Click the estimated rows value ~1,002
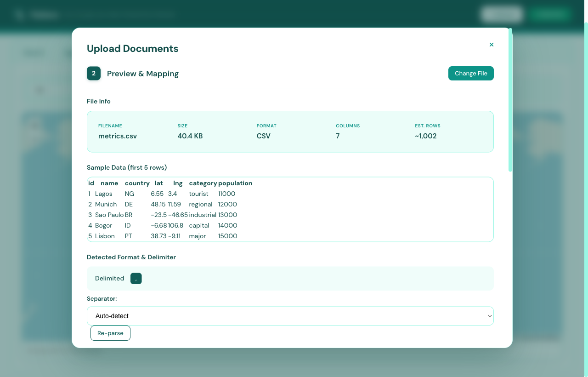 pyautogui.click(x=426, y=136)
